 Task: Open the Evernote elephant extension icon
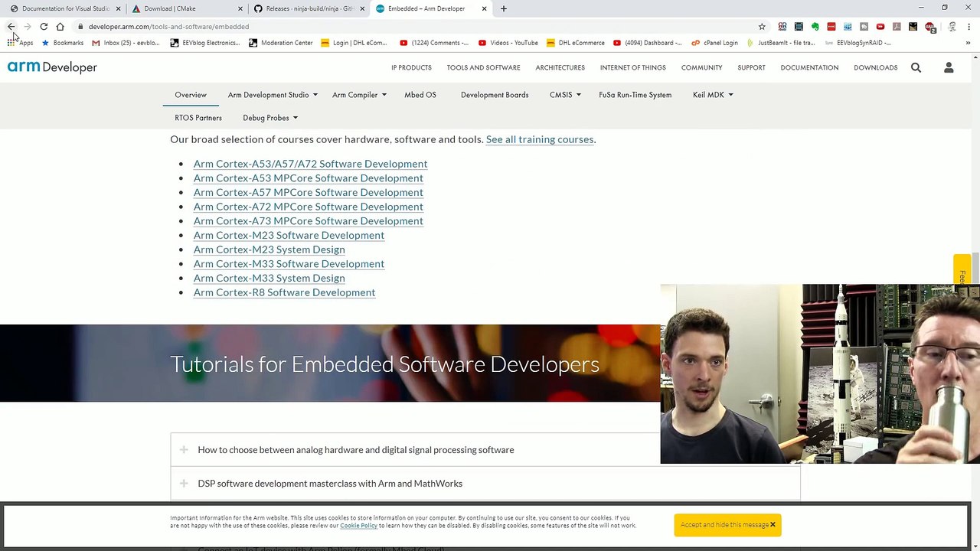pos(815,27)
